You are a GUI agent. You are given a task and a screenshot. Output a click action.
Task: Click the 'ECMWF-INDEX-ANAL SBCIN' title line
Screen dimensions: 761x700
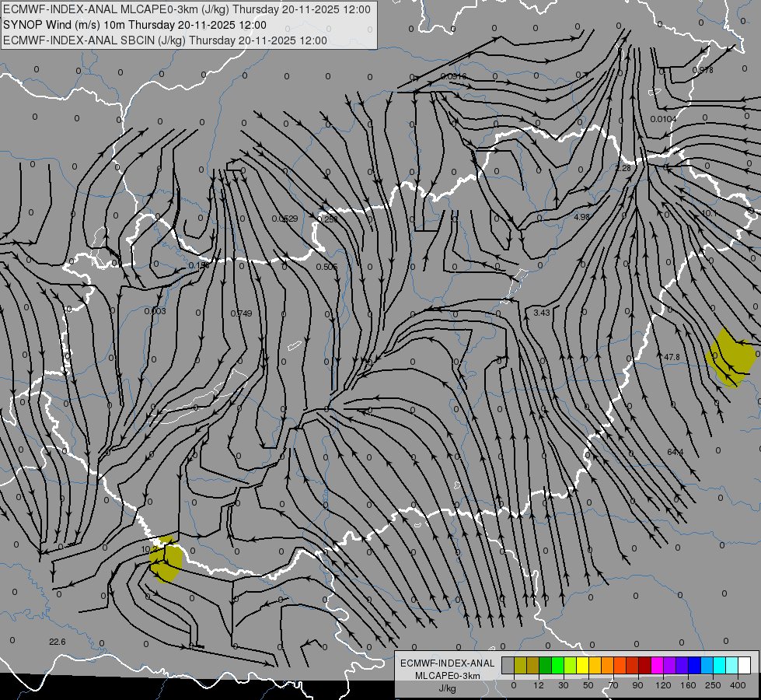(x=165, y=40)
